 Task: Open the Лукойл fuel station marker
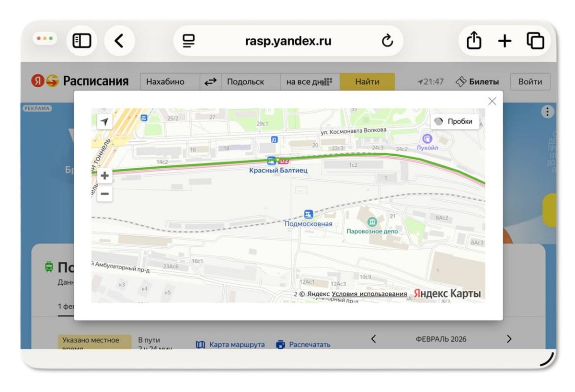tap(426, 138)
